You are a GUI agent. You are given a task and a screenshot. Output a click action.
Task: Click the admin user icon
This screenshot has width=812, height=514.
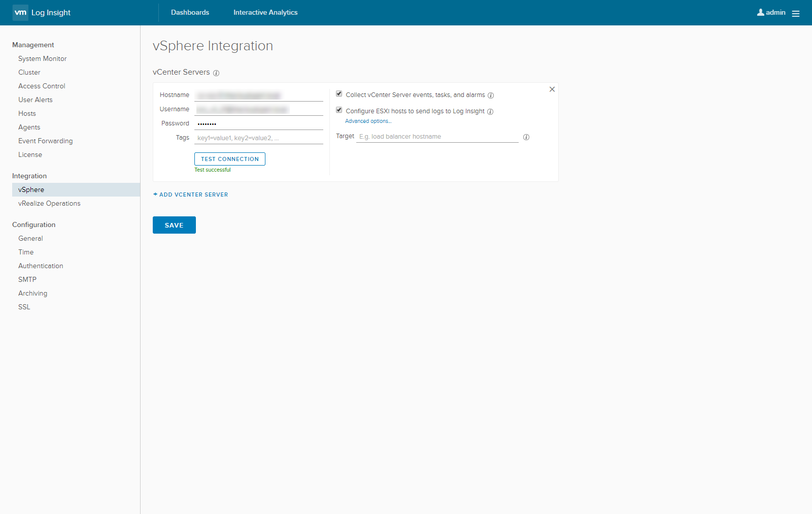coord(760,13)
